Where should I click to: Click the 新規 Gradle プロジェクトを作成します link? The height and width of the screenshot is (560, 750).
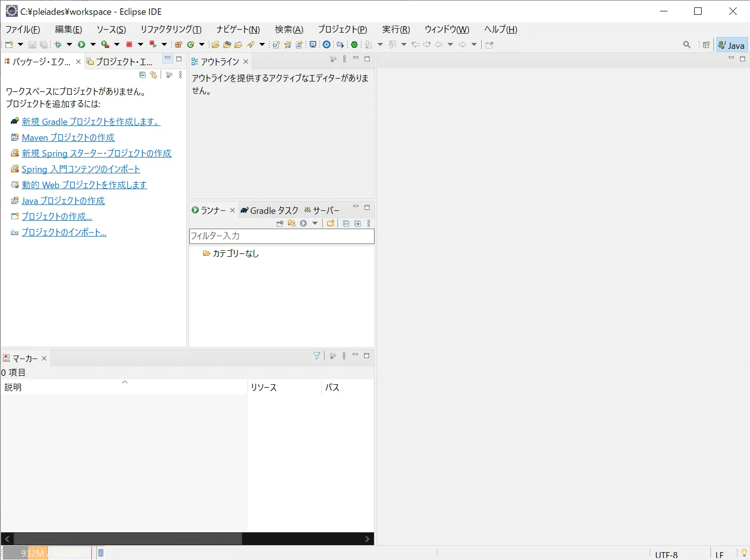point(91,121)
